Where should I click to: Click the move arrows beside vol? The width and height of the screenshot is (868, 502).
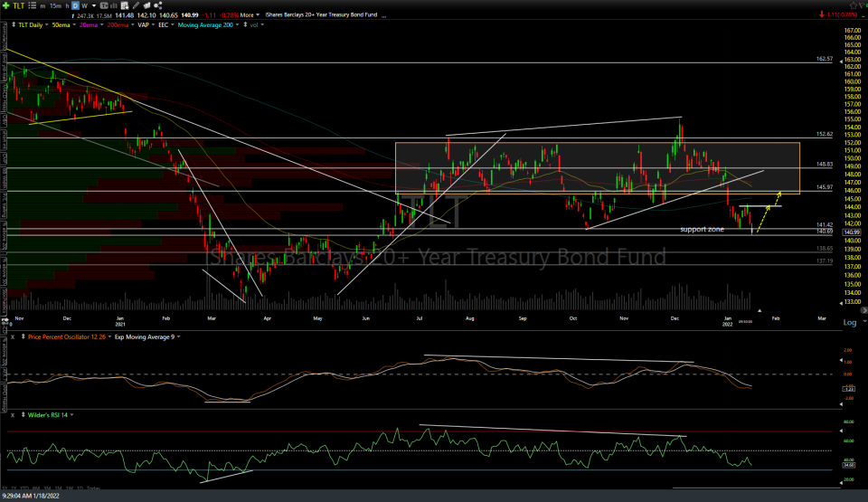pyautogui.click(x=245, y=25)
